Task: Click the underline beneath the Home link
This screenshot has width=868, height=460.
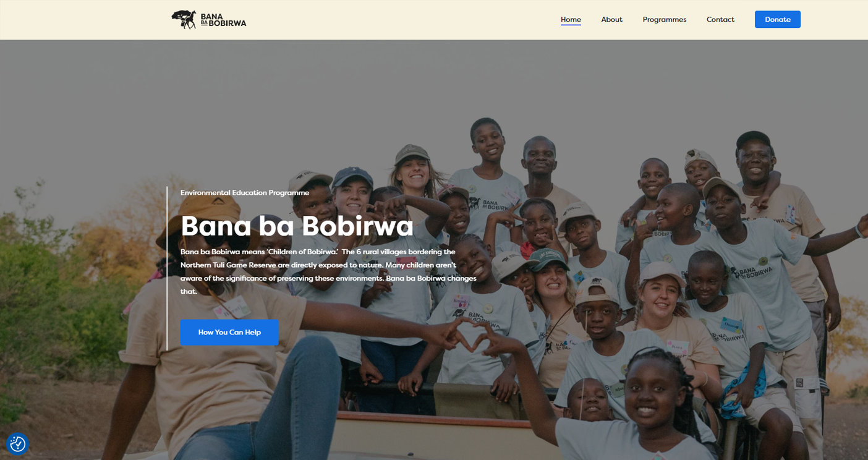Action: click(571, 25)
